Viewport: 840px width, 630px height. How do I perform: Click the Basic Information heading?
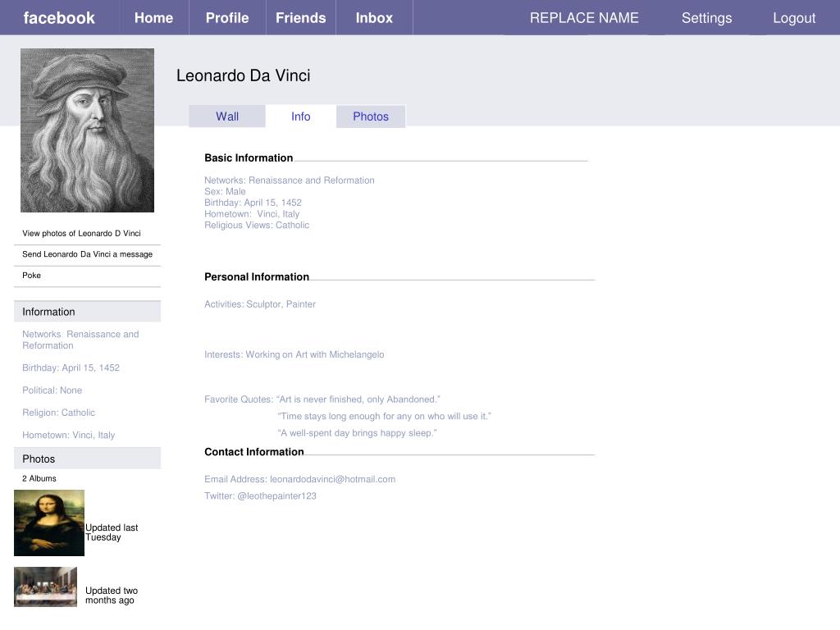(249, 157)
